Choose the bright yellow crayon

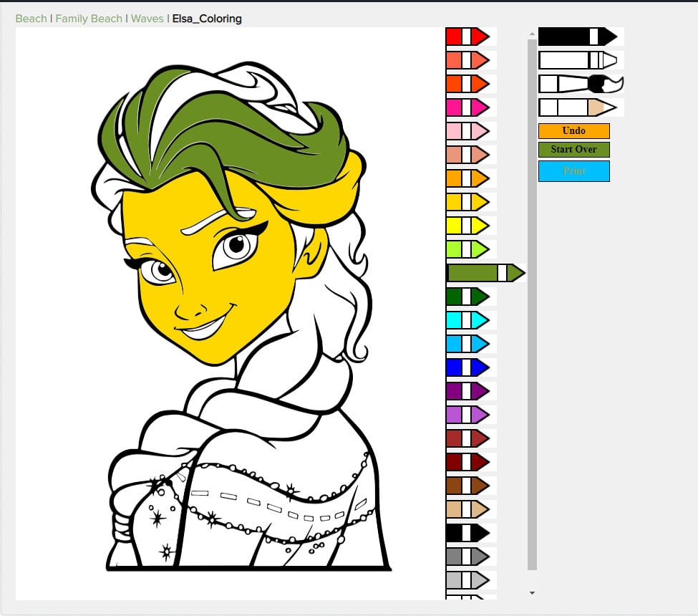468,226
